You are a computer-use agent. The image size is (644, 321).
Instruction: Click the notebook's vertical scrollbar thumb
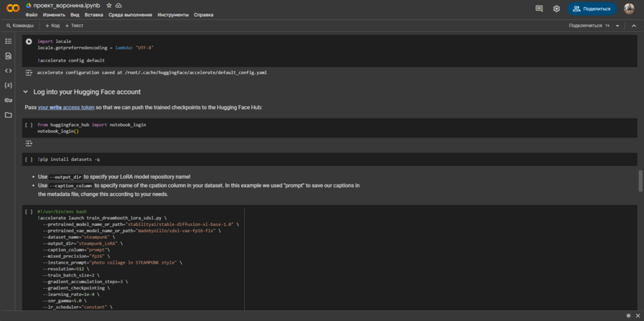(x=640, y=179)
